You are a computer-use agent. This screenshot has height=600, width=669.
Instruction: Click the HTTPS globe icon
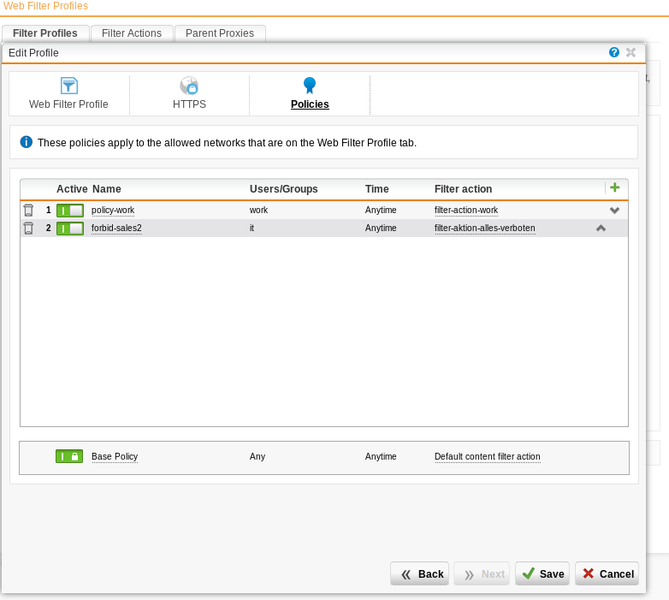[189, 86]
